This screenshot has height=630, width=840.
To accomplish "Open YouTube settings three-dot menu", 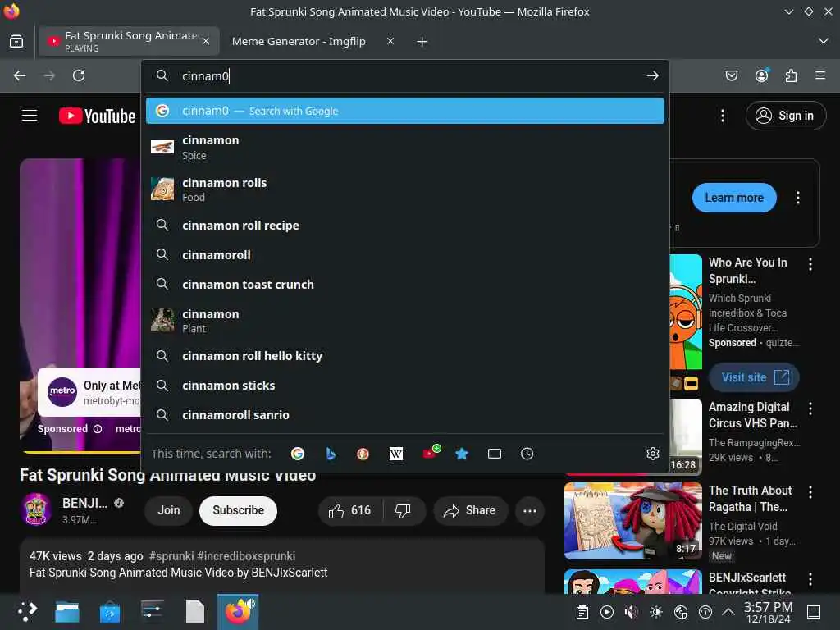I will click(x=723, y=116).
